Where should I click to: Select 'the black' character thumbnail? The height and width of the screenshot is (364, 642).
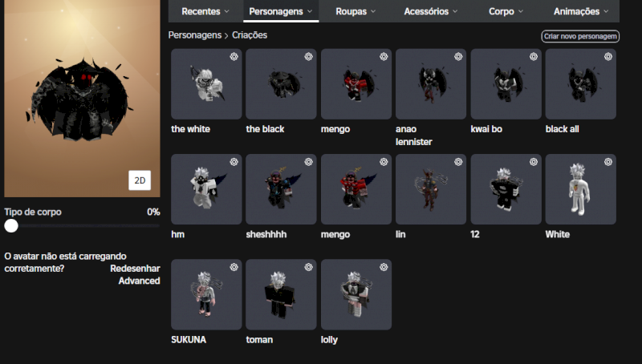tap(282, 84)
